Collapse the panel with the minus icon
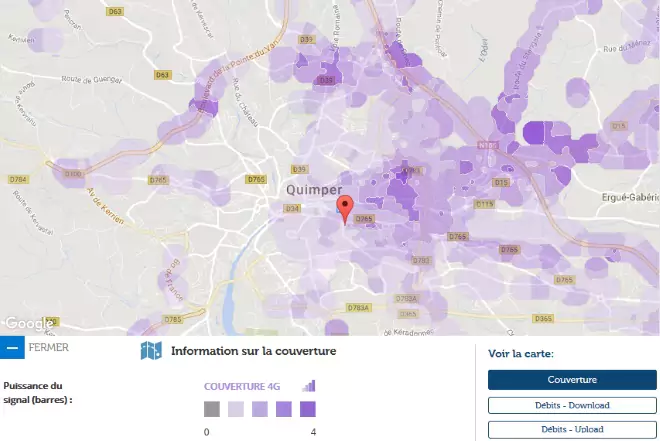Viewport: 660px width, 441px height. pyautogui.click(x=12, y=349)
